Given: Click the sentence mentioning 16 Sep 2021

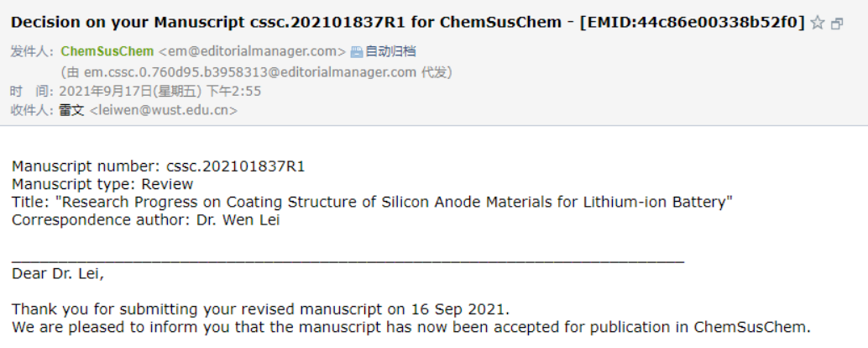Looking at the screenshot, I should pyautogui.click(x=261, y=308).
